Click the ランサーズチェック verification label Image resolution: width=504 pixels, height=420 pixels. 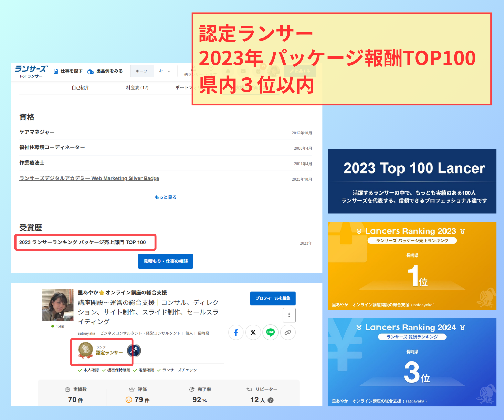pyautogui.click(x=177, y=370)
